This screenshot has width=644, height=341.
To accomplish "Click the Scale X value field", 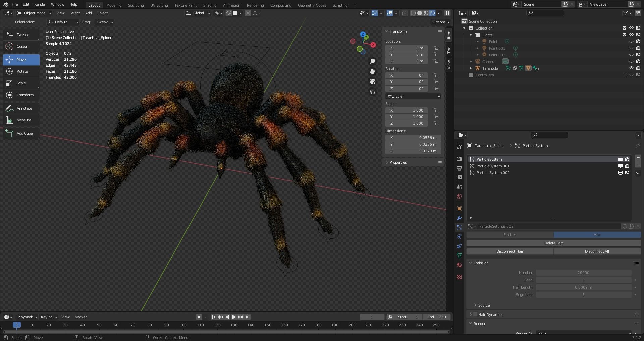I will tap(407, 110).
